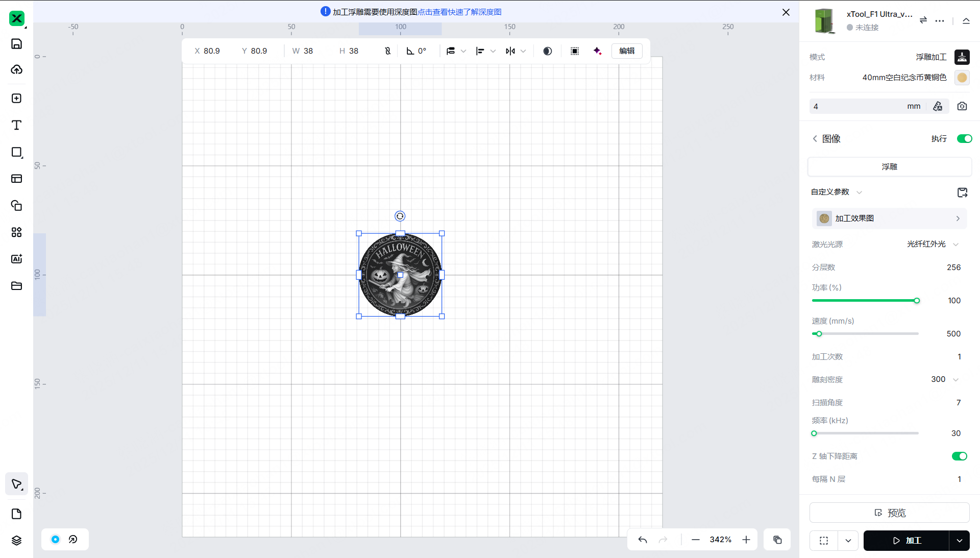This screenshot has height=558, width=980.
Task: Click the 预览 preview button
Action: click(x=889, y=513)
